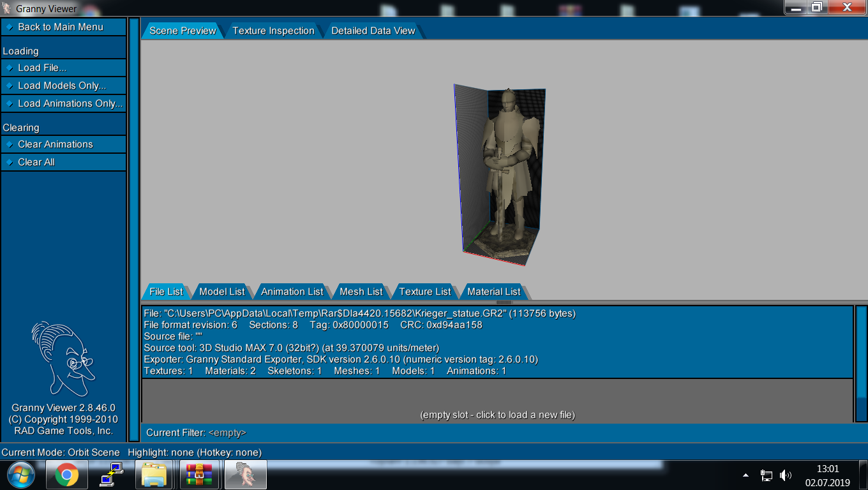Click the volume speaker tray icon
The height and width of the screenshot is (490, 868).
click(786, 475)
